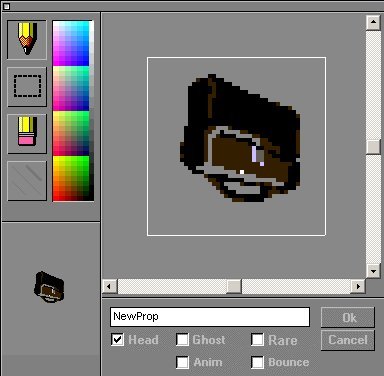Select the Eraser tool
Viewport: 384px width, 376px height.
pos(27,133)
